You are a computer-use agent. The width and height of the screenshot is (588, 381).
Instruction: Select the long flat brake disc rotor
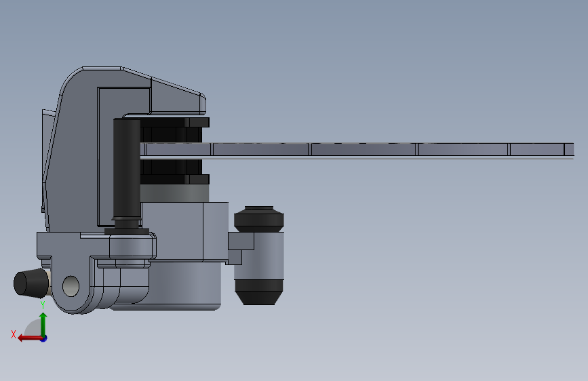click(x=357, y=151)
